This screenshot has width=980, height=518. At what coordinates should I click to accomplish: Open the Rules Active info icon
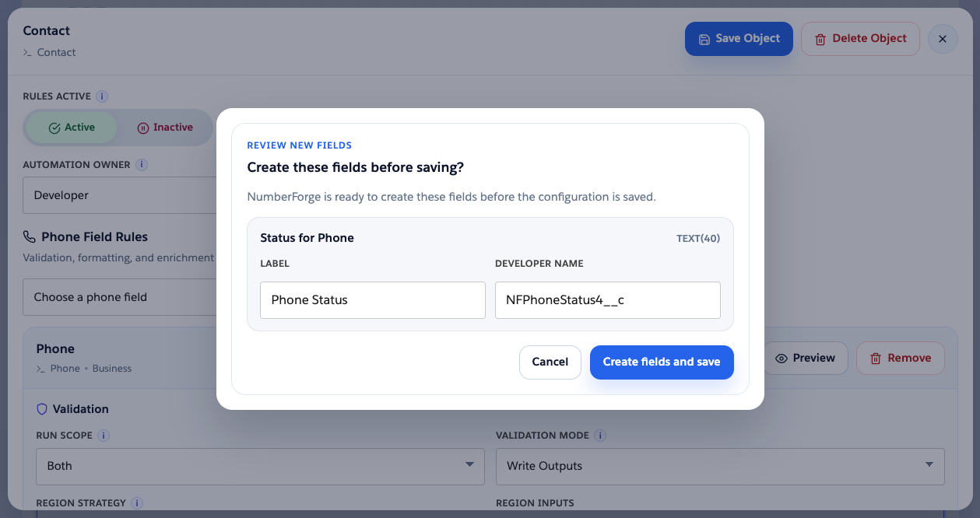pos(102,96)
